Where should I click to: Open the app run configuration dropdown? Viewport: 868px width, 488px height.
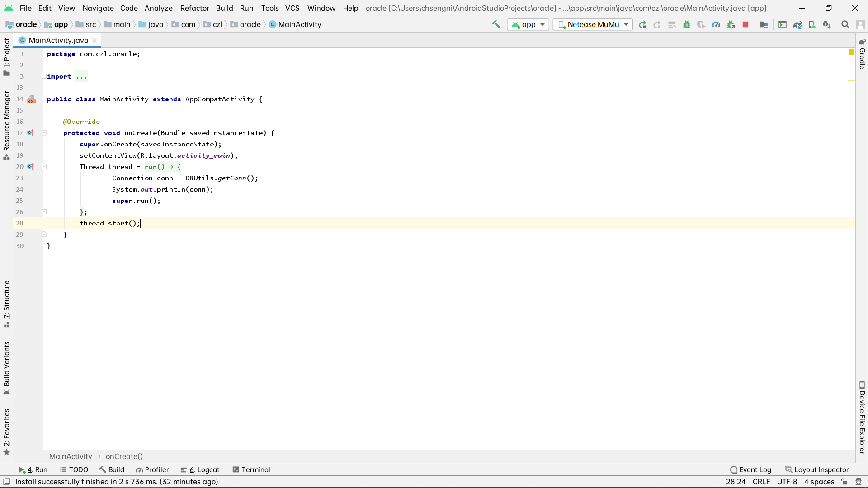[x=528, y=24]
